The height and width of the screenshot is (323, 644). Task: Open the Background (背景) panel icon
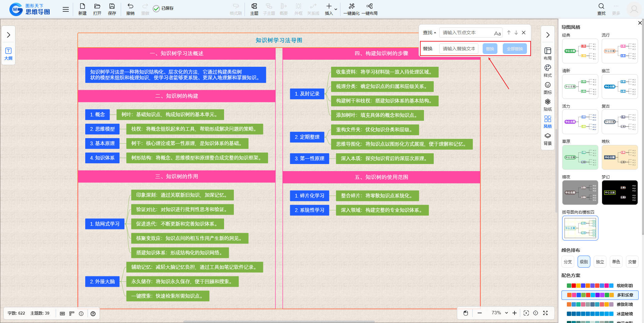(x=547, y=136)
